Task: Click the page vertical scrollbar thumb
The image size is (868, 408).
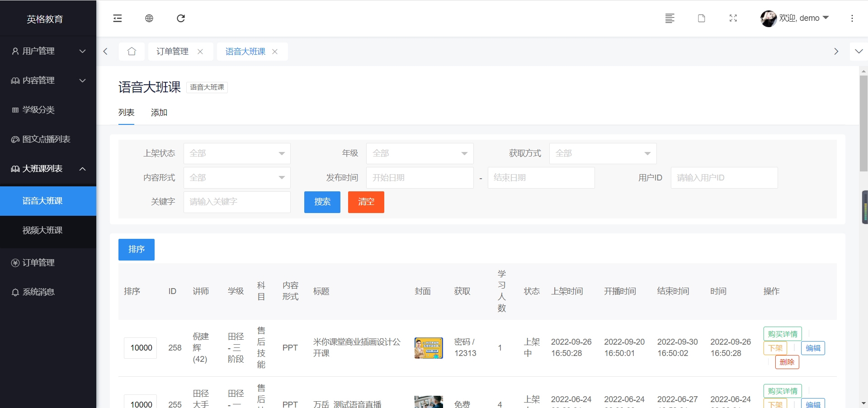Action: coord(863,123)
